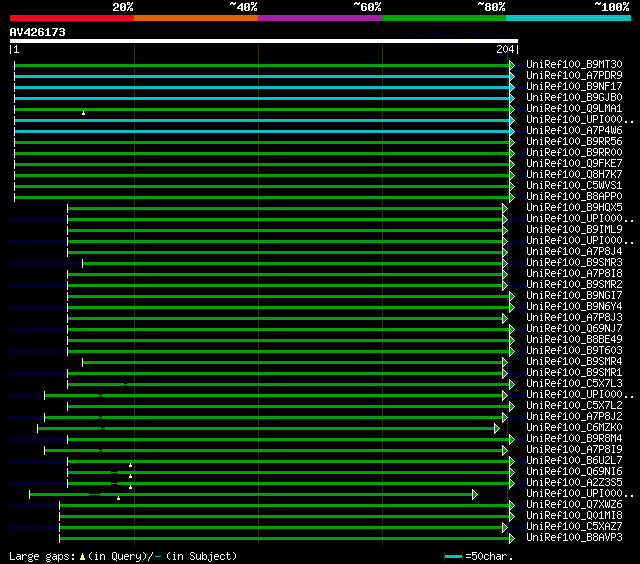
Task: Select the UniRef100_C5WVS1 text
Action: 574,186
